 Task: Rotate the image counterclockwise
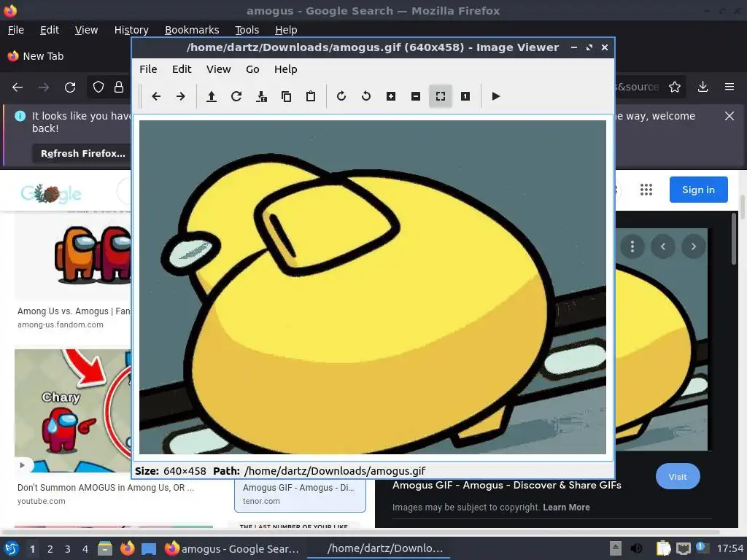(x=366, y=97)
